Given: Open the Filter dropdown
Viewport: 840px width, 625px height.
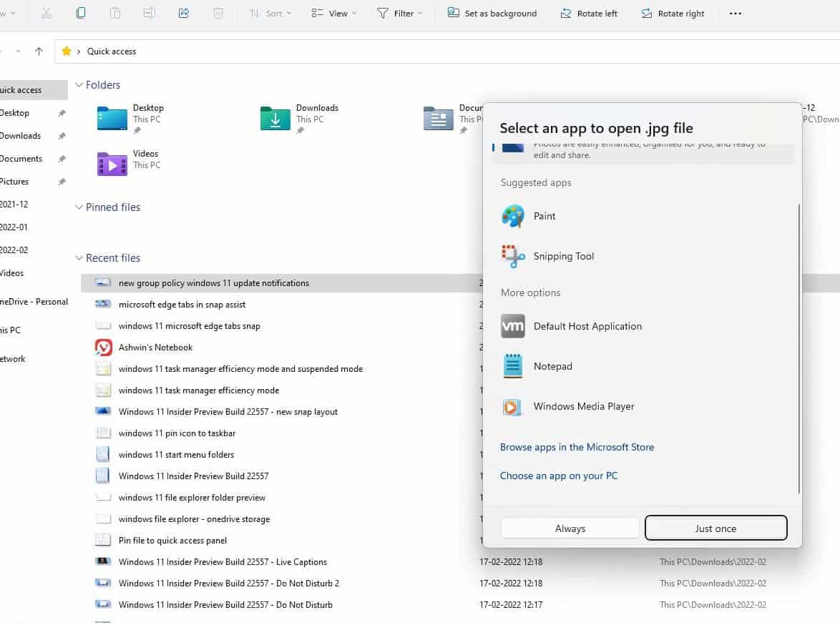Looking at the screenshot, I should coord(400,14).
